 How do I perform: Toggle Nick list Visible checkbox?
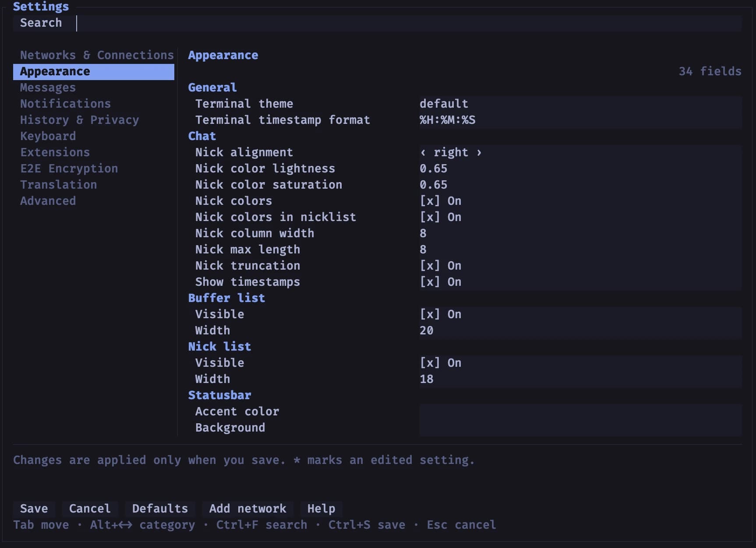[x=430, y=363]
